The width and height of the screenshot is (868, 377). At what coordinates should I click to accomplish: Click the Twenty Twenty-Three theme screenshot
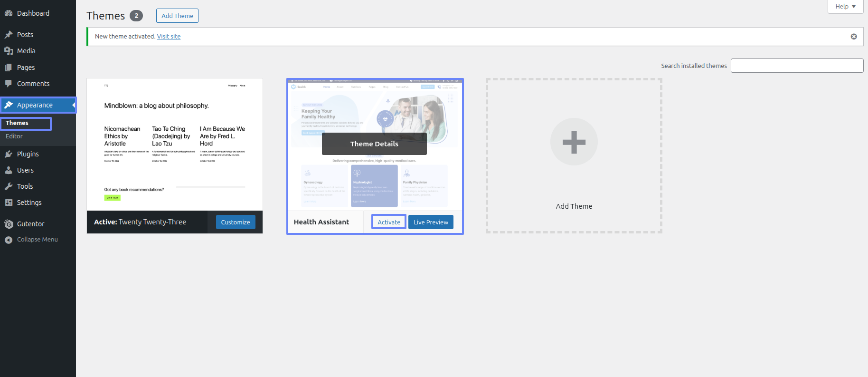coord(175,145)
